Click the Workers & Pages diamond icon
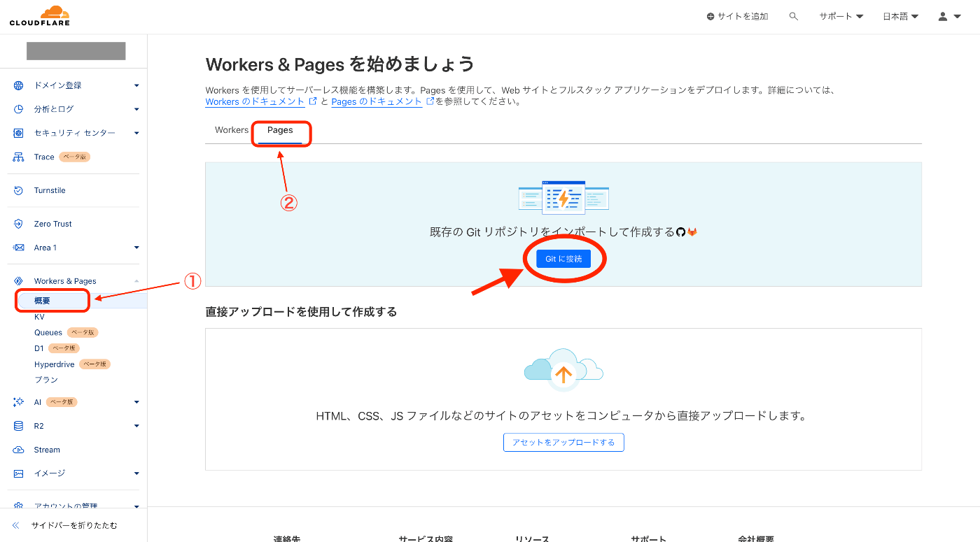Viewport: 980px width, 542px height. pyautogui.click(x=19, y=281)
